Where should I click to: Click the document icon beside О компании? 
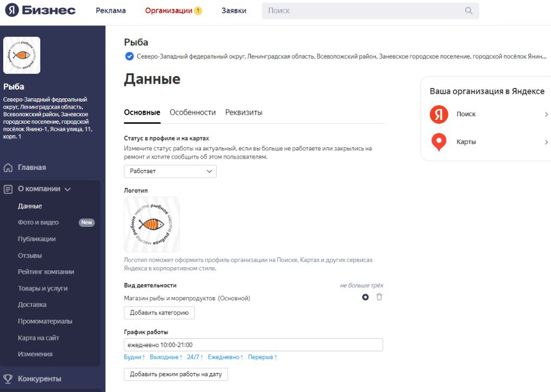pyautogui.click(x=8, y=189)
